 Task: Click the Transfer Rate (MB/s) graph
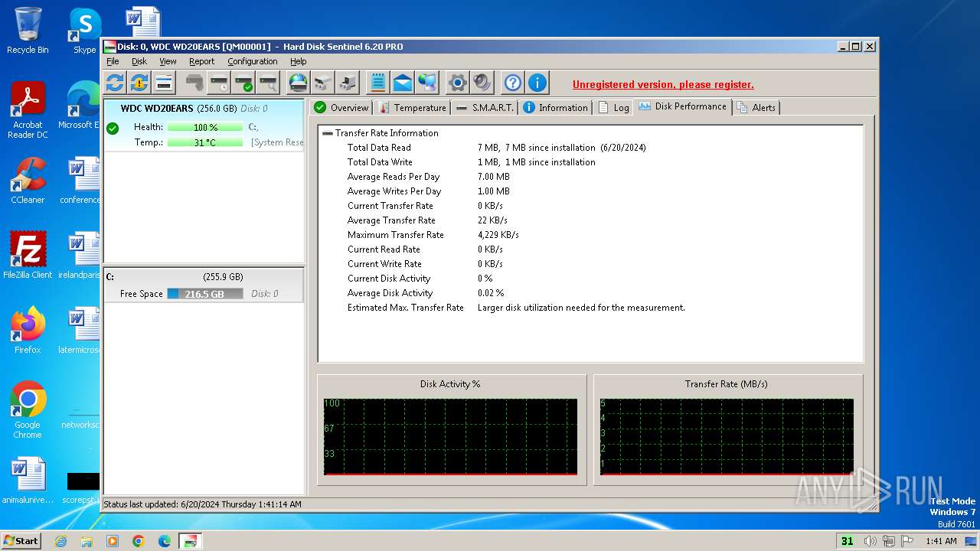click(726, 436)
